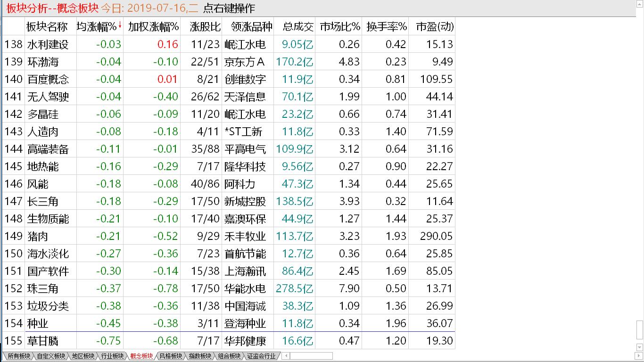Click leading stock *ST工新

[243, 132]
